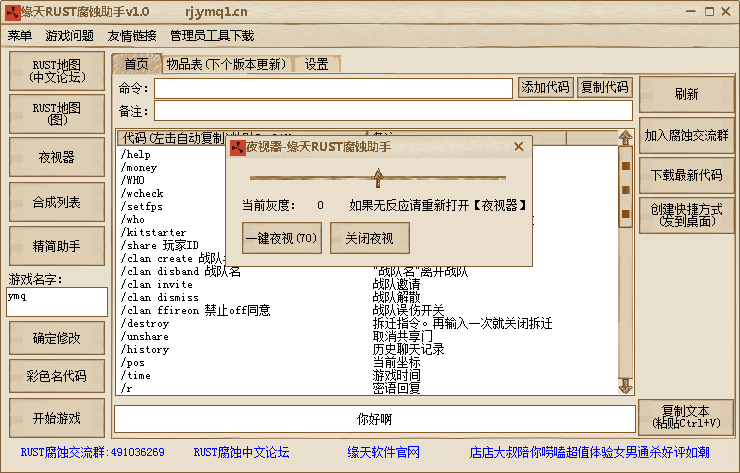
Task: Open the 菜单 menu
Action: tap(20, 36)
